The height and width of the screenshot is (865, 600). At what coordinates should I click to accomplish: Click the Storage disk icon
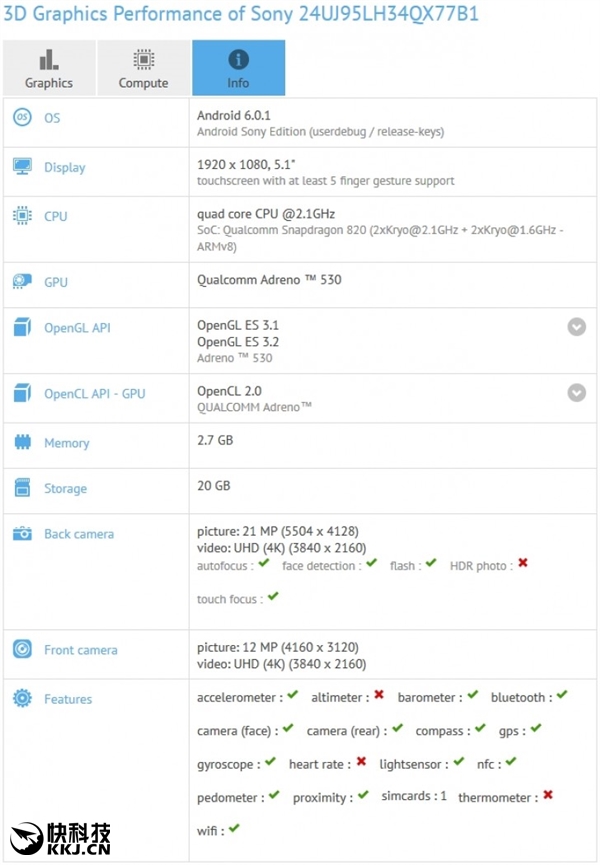pyautogui.click(x=22, y=488)
